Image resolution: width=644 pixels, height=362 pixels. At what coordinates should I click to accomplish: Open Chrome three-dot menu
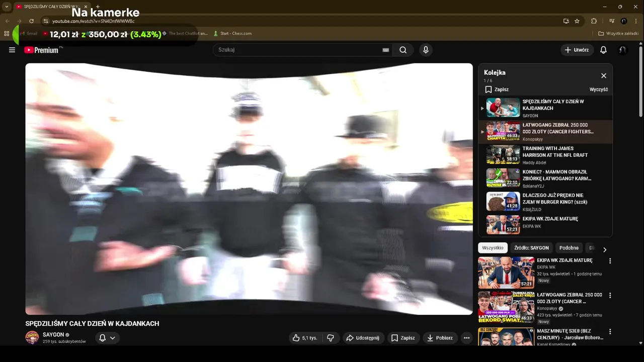tap(635, 21)
